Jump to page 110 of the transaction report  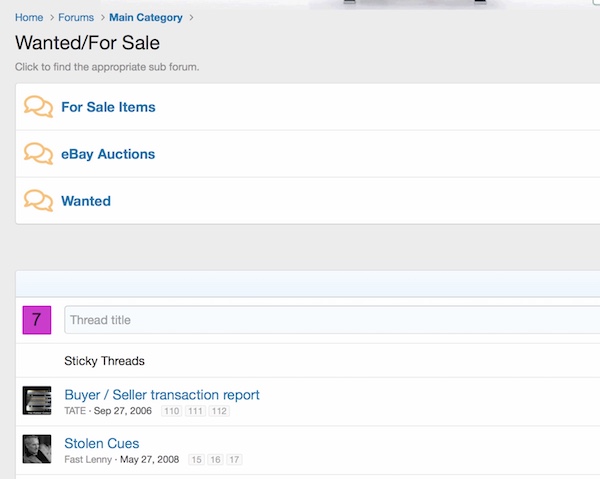171,411
